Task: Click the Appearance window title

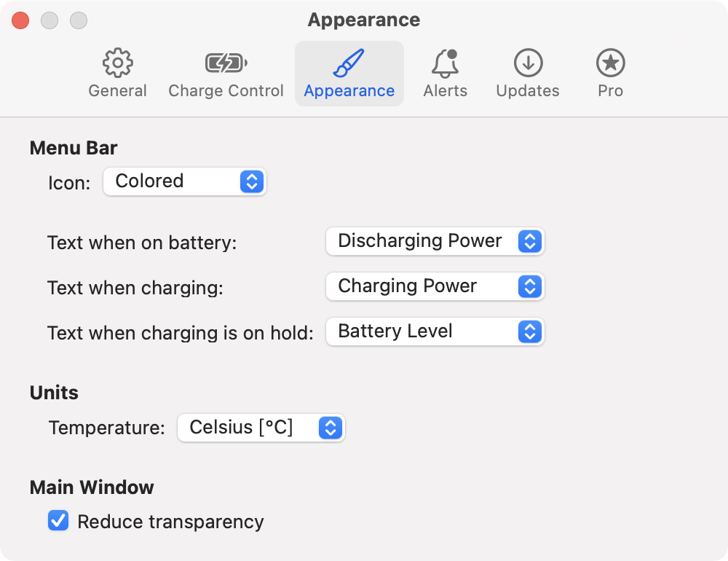Action: pyautogui.click(x=364, y=20)
